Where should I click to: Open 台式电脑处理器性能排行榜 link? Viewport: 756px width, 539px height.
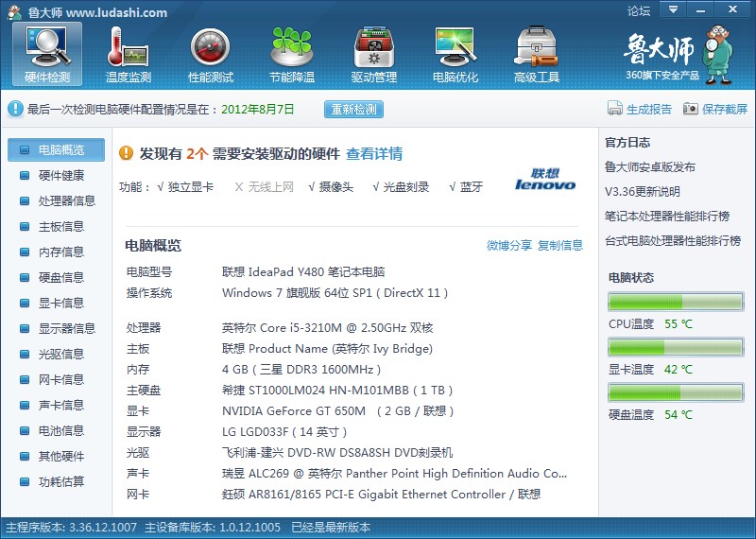(x=673, y=240)
